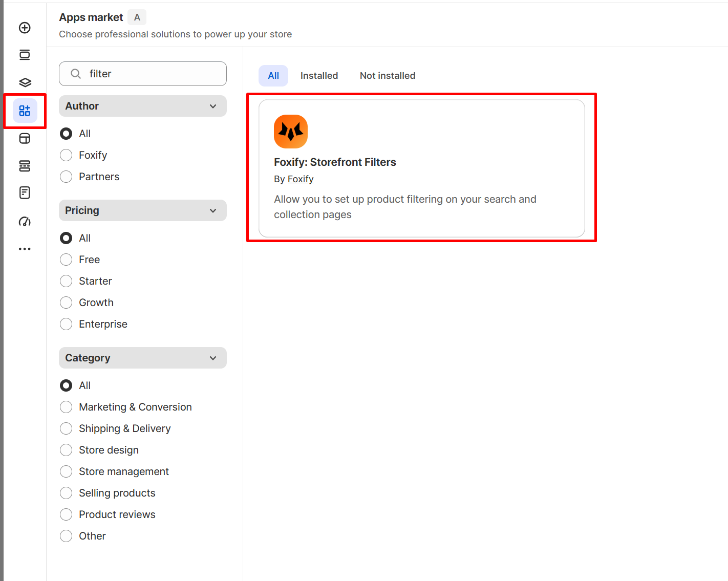Filter by Free pricing
Screen dimensions: 728x581
click(x=66, y=260)
